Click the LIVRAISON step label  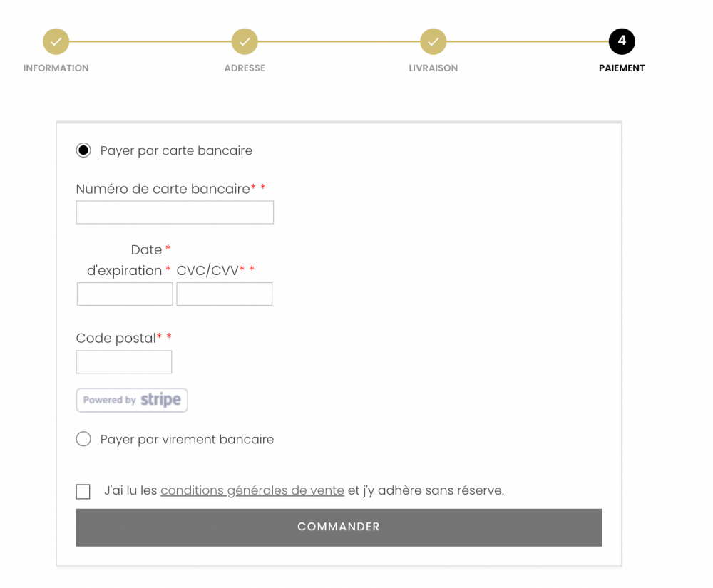point(433,68)
